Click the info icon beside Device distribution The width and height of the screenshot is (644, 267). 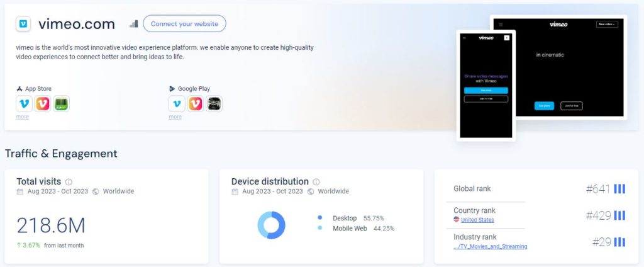316,182
